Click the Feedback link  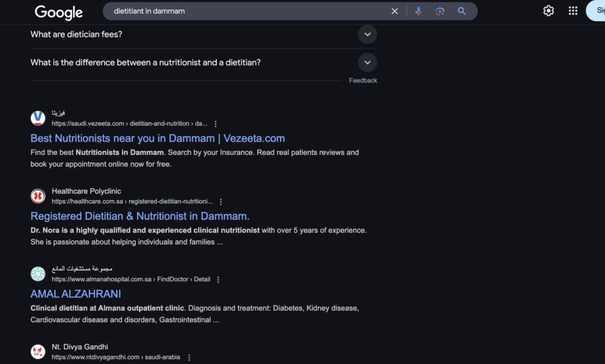click(363, 80)
